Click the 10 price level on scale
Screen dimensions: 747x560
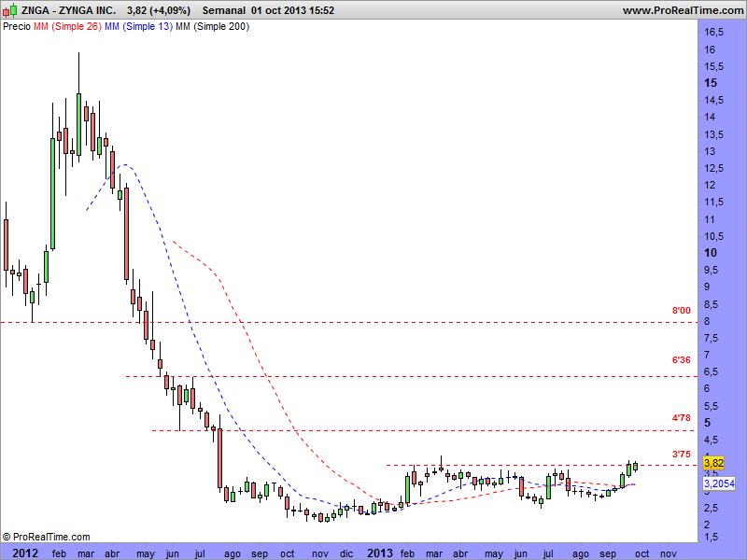click(x=711, y=253)
